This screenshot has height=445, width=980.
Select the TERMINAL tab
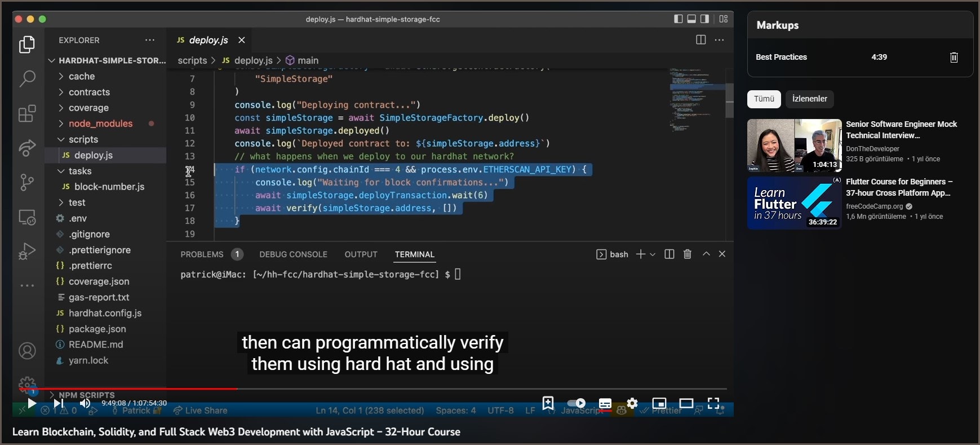click(x=414, y=254)
